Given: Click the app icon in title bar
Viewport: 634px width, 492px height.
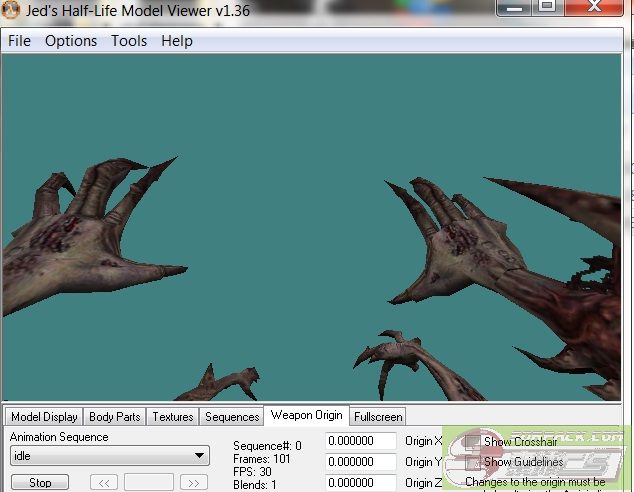Looking at the screenshot, I should pyautogui.click(x=11, y=11).
